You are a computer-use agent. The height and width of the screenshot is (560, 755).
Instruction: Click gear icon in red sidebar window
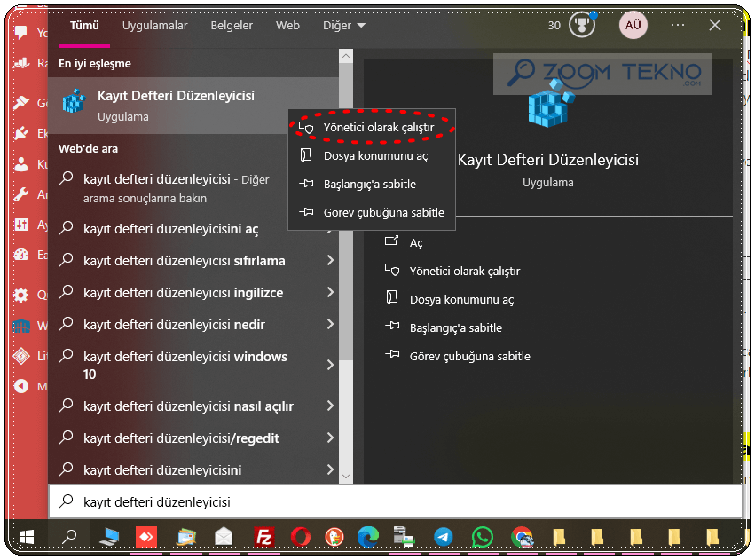[x=20, y=295]
